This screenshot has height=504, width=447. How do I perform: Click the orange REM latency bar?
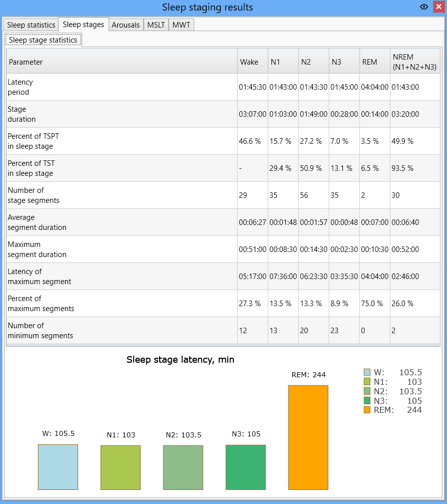pyautogui.click(x=308, y=437)
